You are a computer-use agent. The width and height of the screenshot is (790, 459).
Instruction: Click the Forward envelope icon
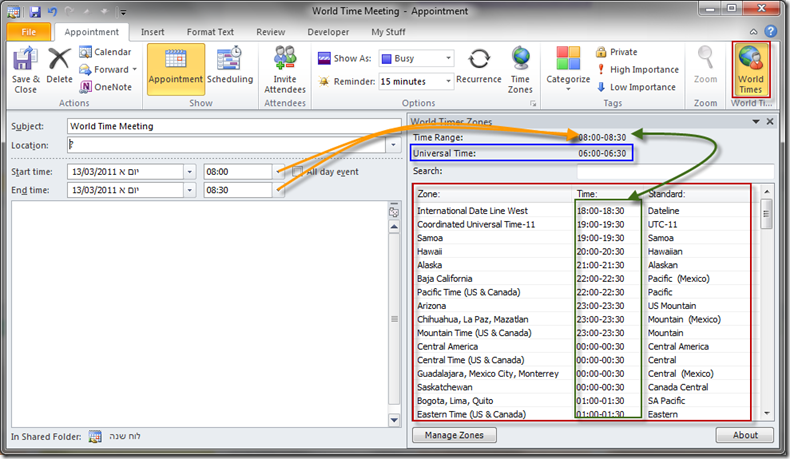(x=85, y=70)
